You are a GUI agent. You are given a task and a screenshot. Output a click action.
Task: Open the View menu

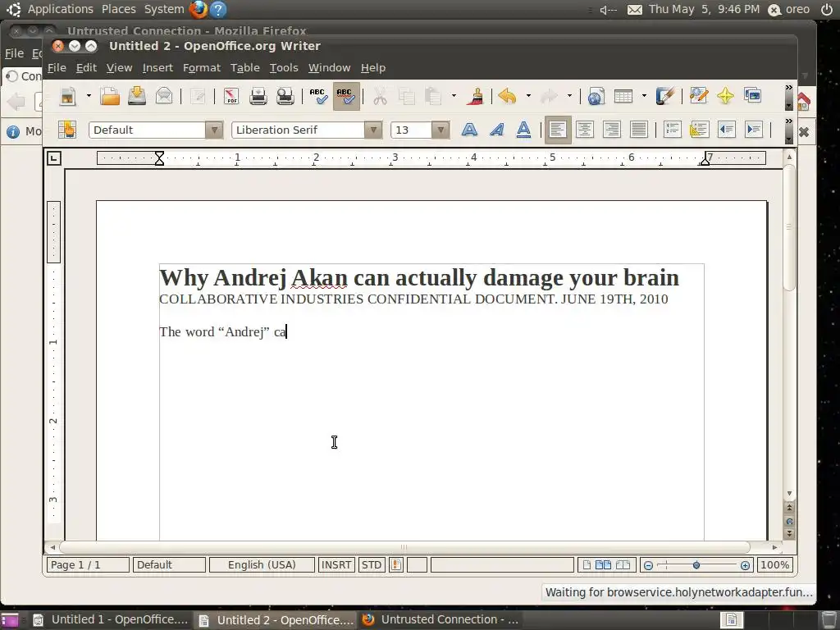[x=119, y=68]
